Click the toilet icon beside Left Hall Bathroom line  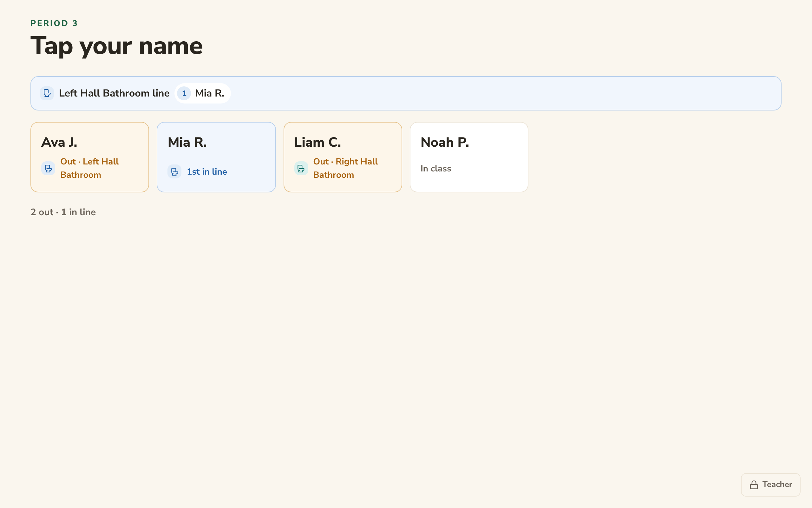point(47,93)
